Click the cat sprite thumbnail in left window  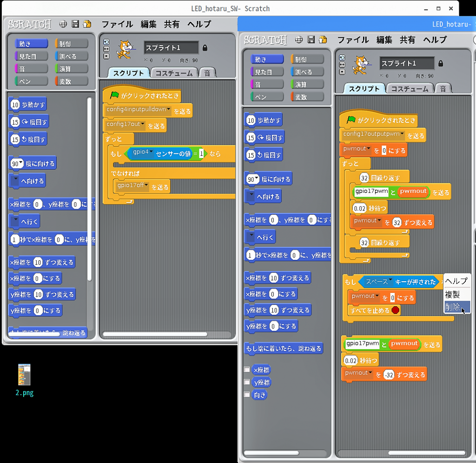125,49
